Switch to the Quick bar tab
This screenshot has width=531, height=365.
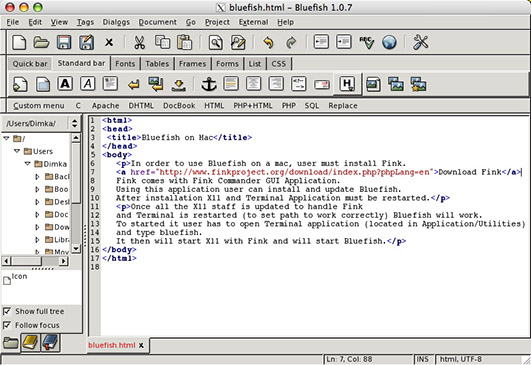[x=30, y=64]
